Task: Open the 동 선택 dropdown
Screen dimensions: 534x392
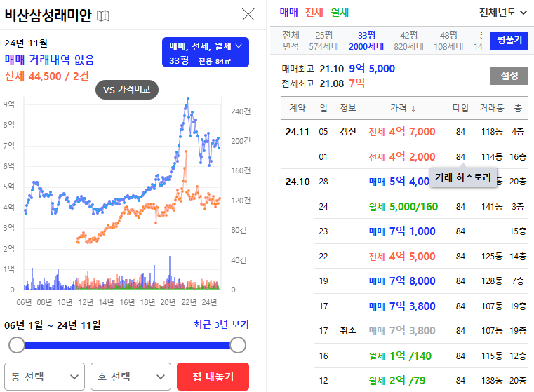Action: point(45,377)
